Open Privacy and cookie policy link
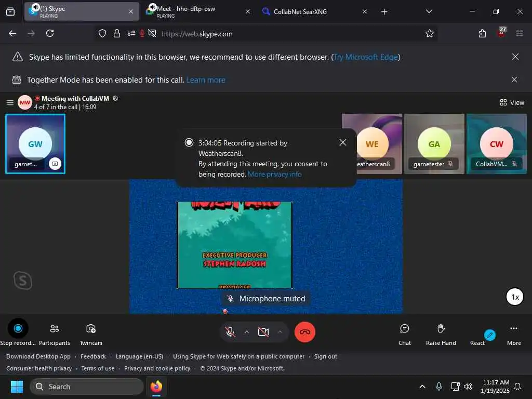532x399 pixels. tap(157, 368)
